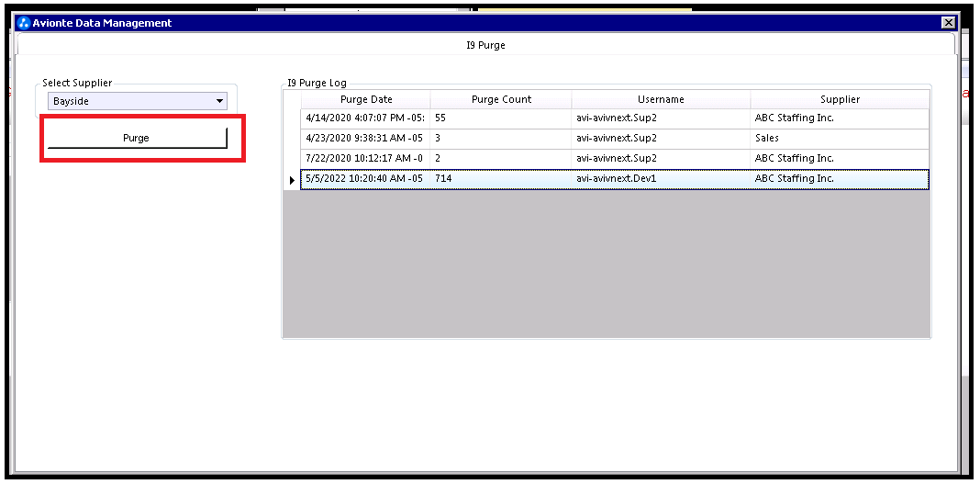Click avi-avivnext.Sup2 in the Sales row

(661, 138)
